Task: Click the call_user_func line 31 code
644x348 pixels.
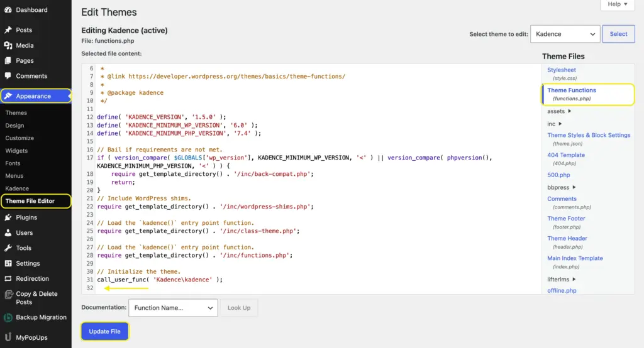Action: [160, 280]
